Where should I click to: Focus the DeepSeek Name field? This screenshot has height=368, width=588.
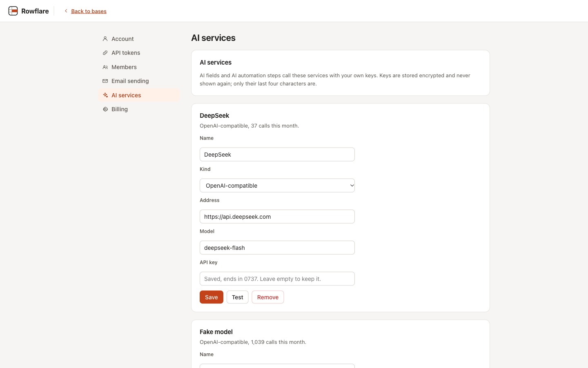coord(277,155)
